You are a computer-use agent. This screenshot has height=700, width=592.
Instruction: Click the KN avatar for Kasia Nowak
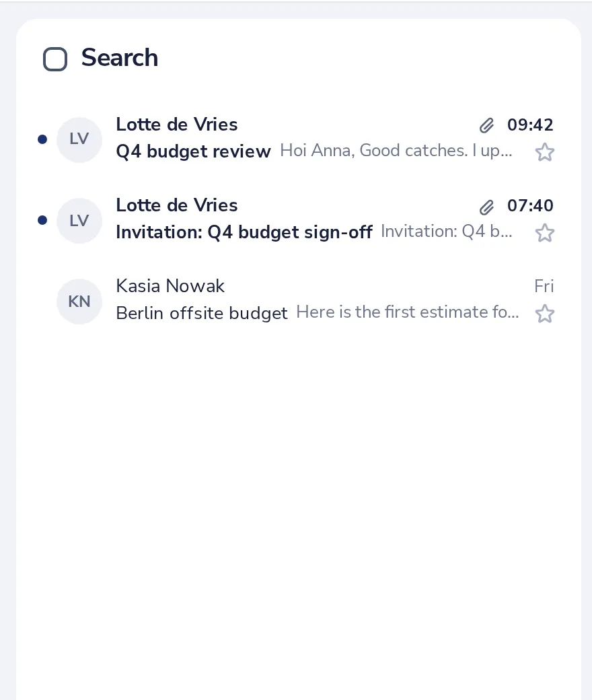[x=79, y=302]
